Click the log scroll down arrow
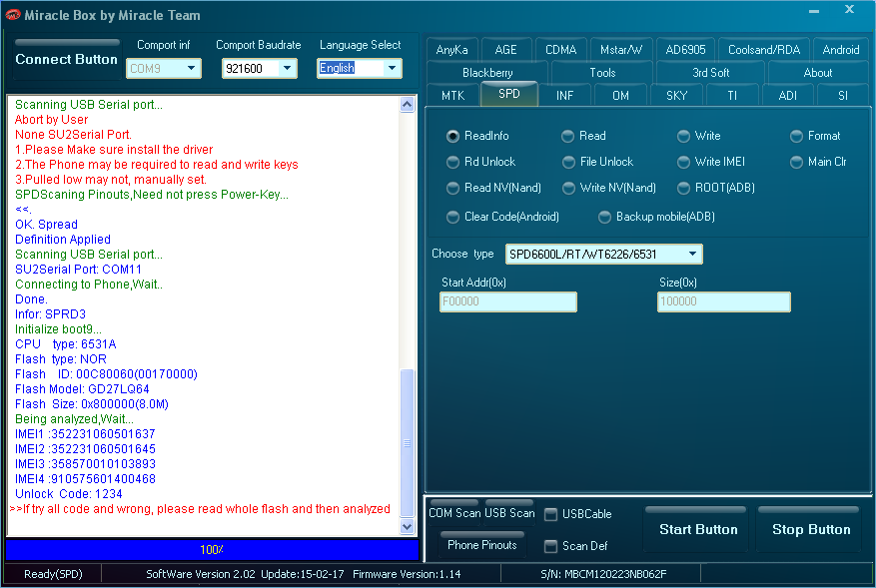Image resolution: width=876 pixels, height=588 pixels. coord(408,526)
